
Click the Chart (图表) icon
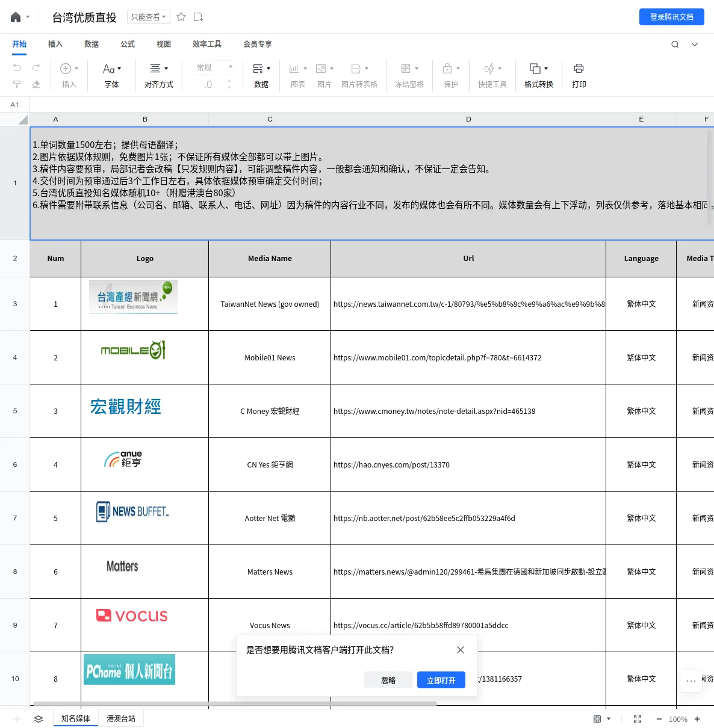coord(294,69)
